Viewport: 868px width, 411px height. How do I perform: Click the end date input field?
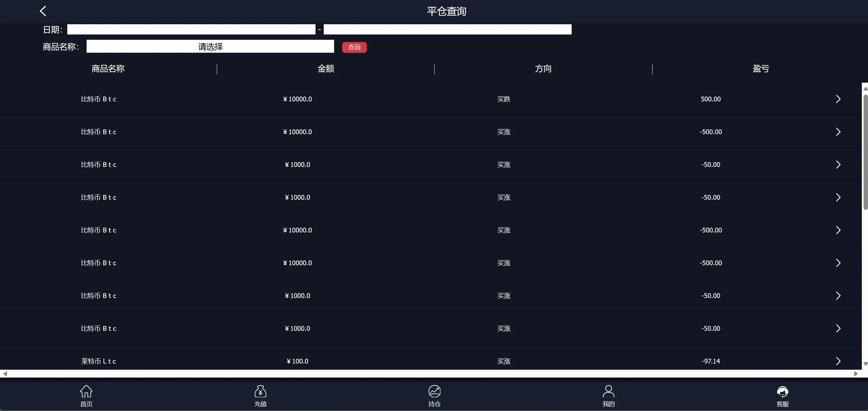point(447,29)
